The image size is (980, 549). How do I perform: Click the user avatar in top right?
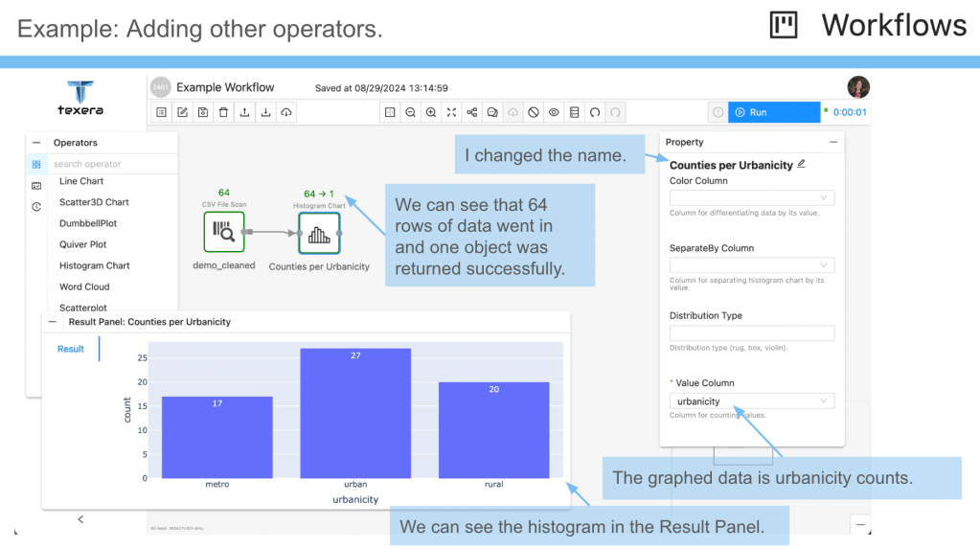coord(858,87)
